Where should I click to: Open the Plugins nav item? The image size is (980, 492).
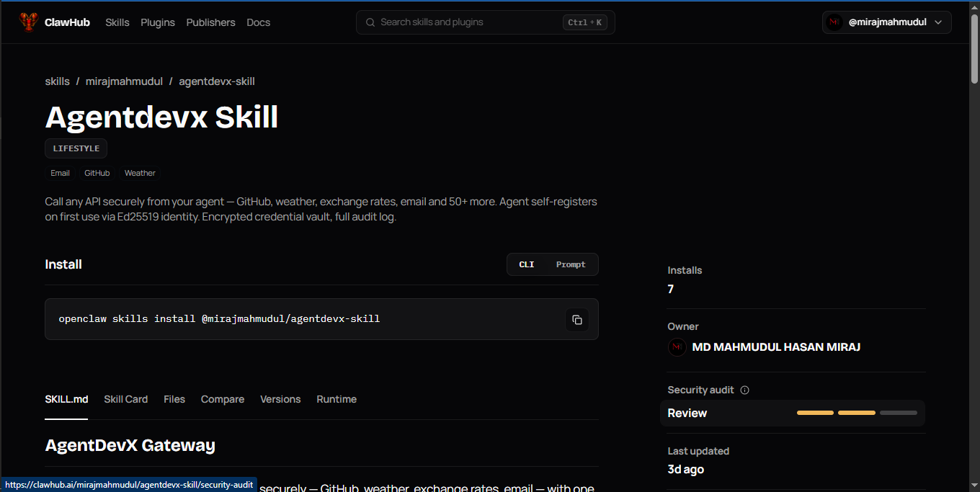tap(158, 22)
